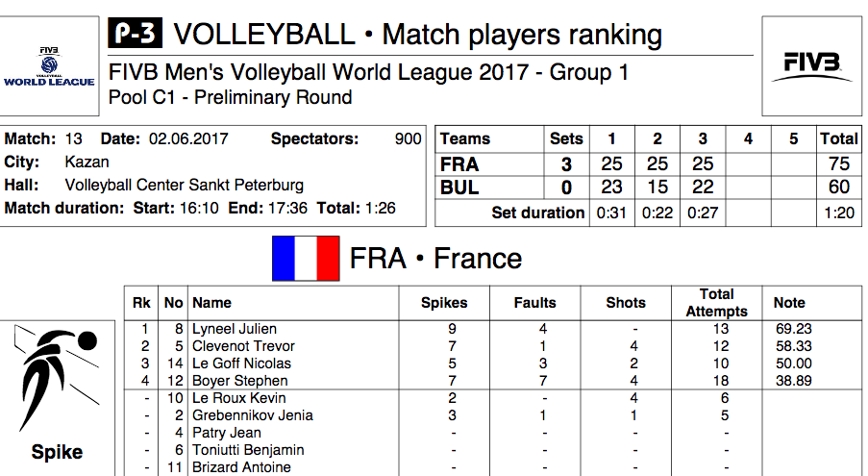Click the France flag icon

tap(306, 259)
